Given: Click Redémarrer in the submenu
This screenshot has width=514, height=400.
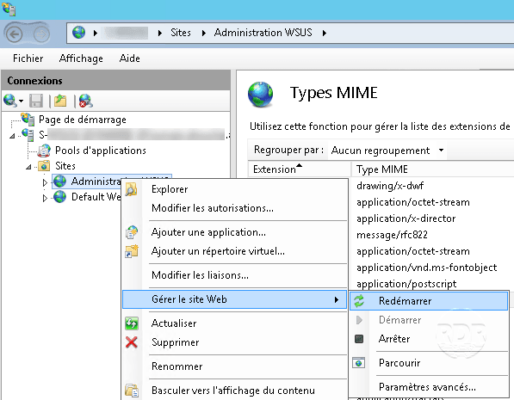Looking at the screenshot, I should point(429,301).
